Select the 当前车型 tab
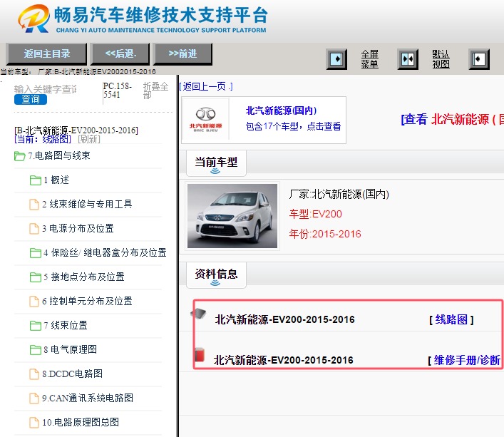504x437 pixels. [216, 163]
